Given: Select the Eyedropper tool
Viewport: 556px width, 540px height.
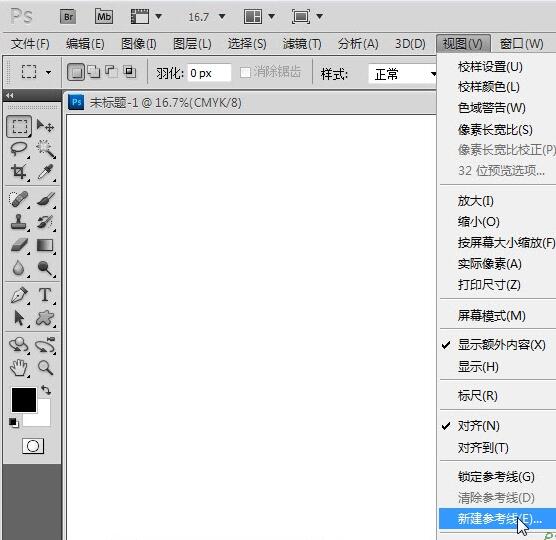Looking at the screenshot, I should pyautogui.click(x=45, y=172).
